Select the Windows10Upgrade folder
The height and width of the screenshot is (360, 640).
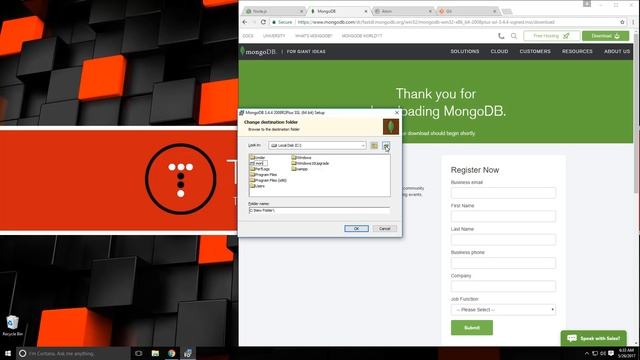click(310, 163)
